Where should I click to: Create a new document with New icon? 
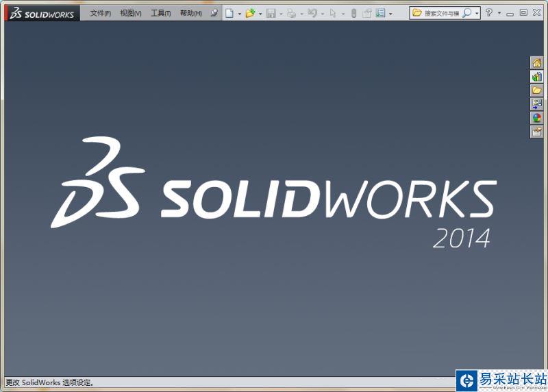[x=229, y=13]
